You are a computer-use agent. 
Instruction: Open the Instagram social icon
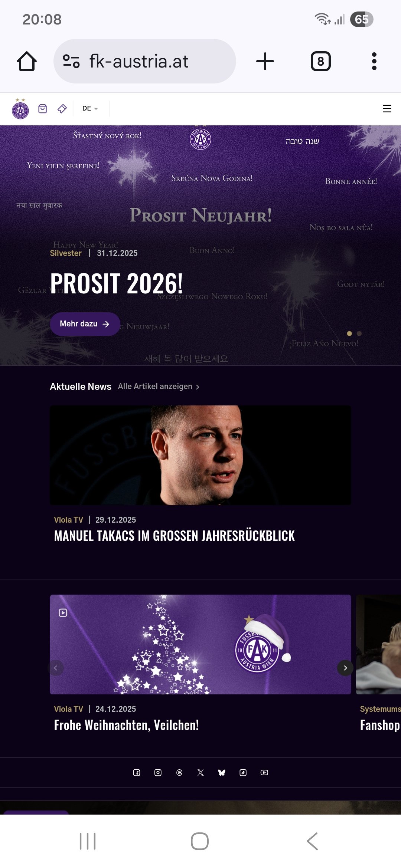[158, 772]
